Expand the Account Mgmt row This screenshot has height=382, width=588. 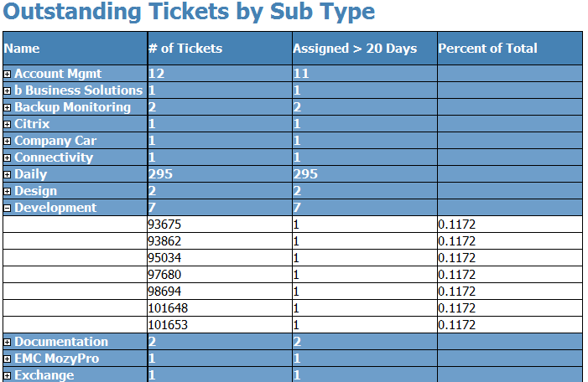(x=7, y=75)
